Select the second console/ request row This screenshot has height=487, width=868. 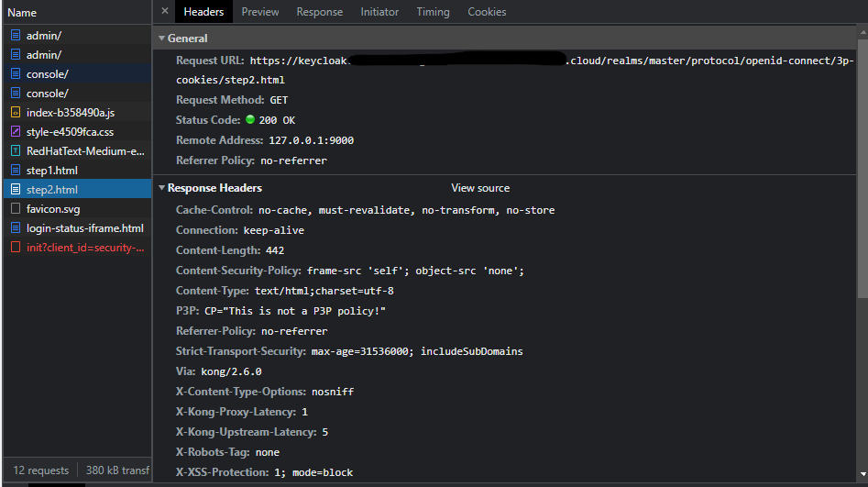78,93
